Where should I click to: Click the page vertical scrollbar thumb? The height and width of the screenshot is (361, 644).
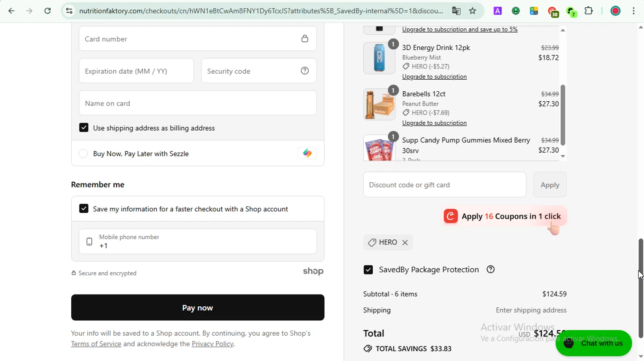pyautogui.click(x=641, y=288)
